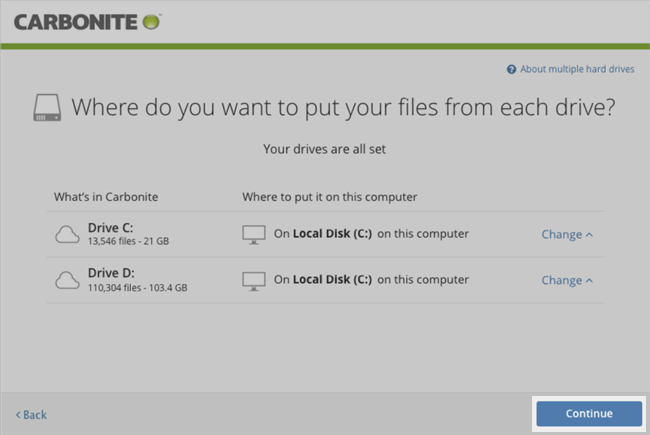
Task: Click '13,546 files - 21 GB' text
Action: pyautogui.click(x=129, y=241)
